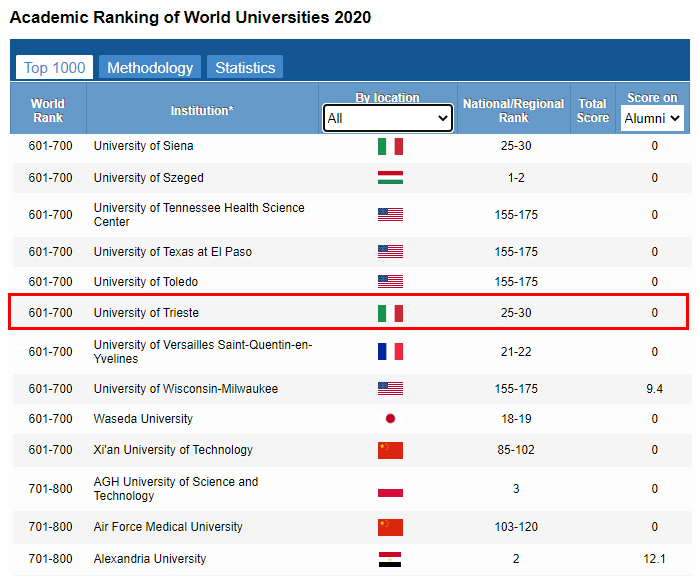Click the World Rank column header
Image resolution: width=697 pixels, height=576 pixels.
48,110
